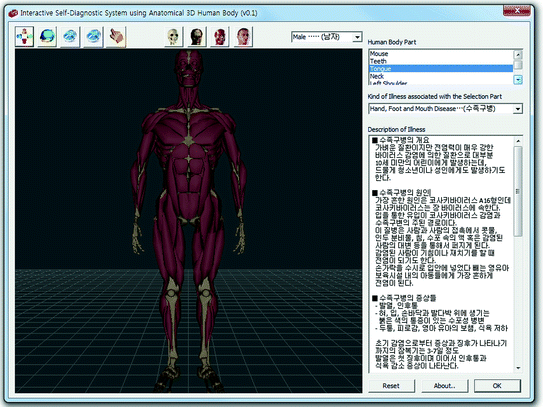
Task: Click the dark head layer icon
Action: coord(196,36)
